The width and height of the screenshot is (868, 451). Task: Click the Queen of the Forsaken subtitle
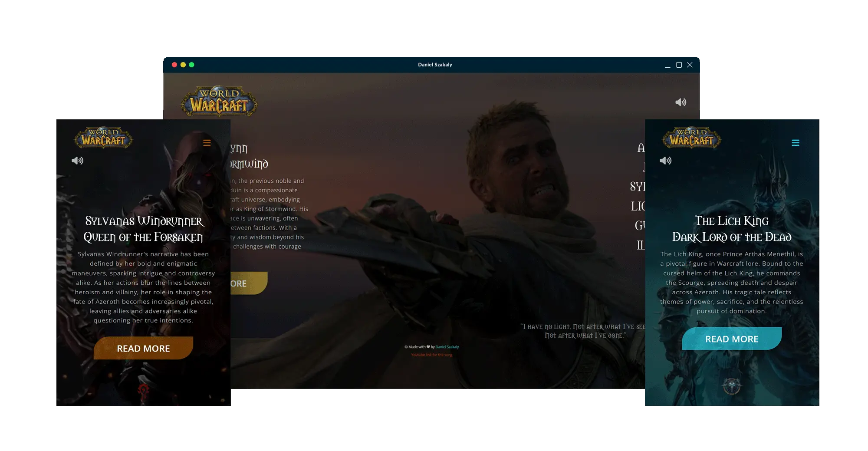point(143,237)
